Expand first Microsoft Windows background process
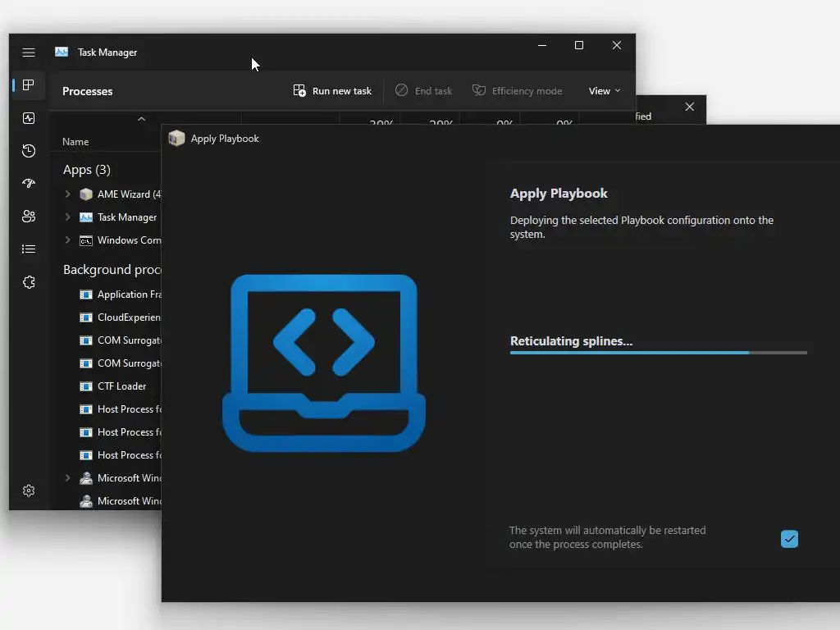Screen dimensions: 840x630 [x=67, y=478]
